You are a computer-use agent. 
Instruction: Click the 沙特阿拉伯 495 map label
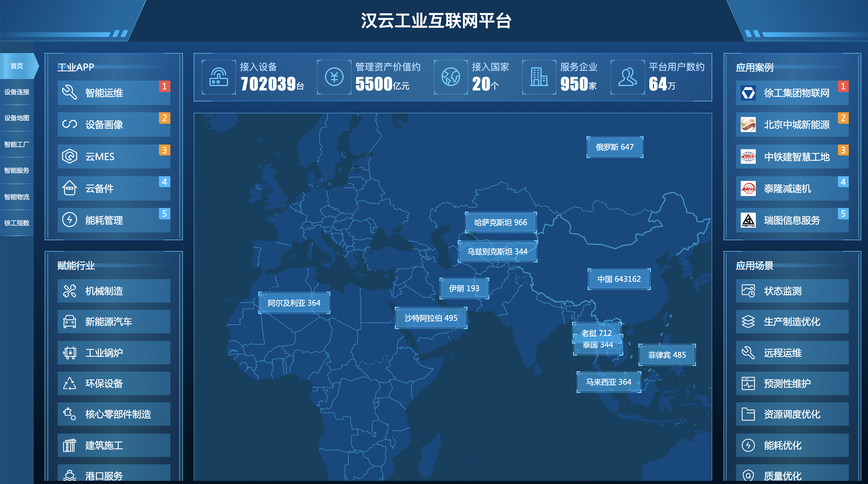431,318
